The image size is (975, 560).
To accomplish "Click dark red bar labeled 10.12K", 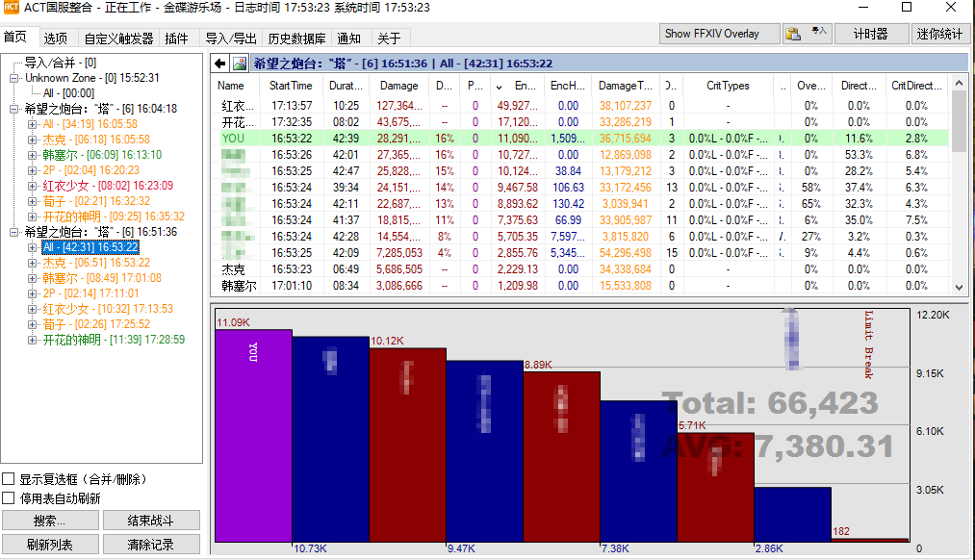I will [408, 445].
